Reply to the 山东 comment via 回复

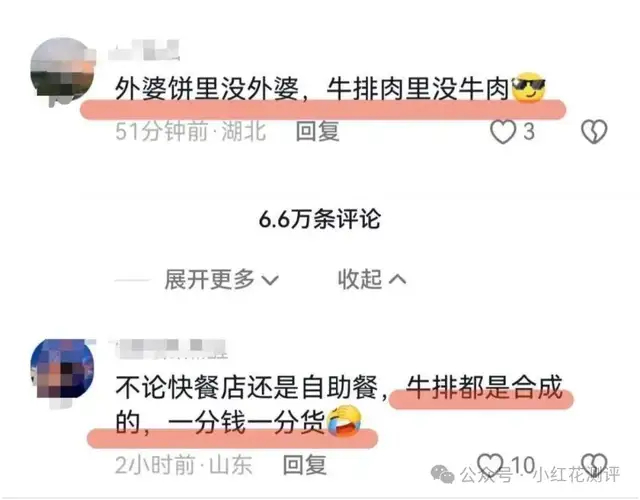(305, 465)
